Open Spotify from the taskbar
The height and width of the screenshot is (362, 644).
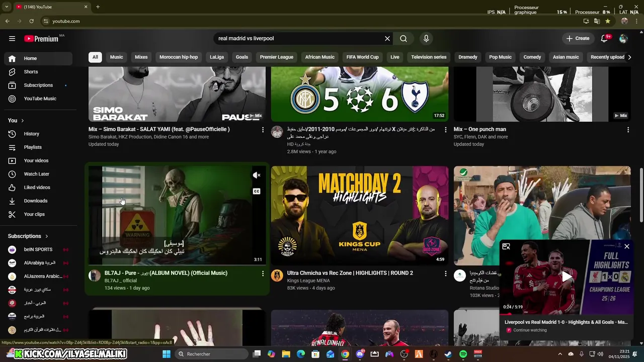point(463,354)
